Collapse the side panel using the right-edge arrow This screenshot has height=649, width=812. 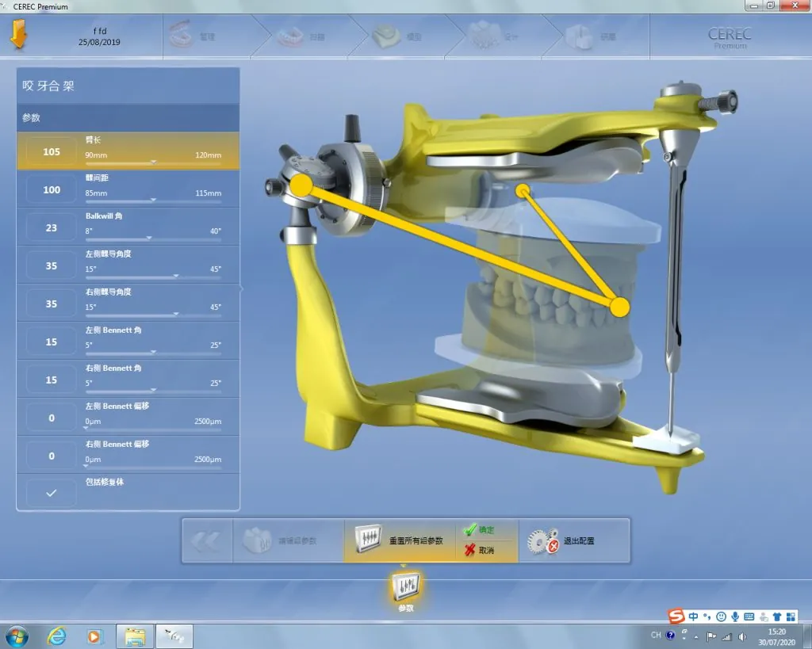(x=241, y=288)
